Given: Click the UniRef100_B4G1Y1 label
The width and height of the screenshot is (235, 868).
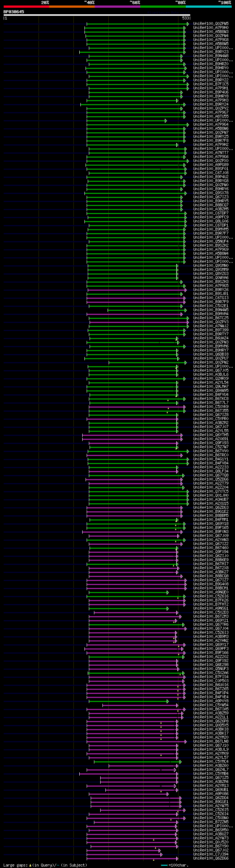Looking at the screenshot, I should click(x=211, y=459).
